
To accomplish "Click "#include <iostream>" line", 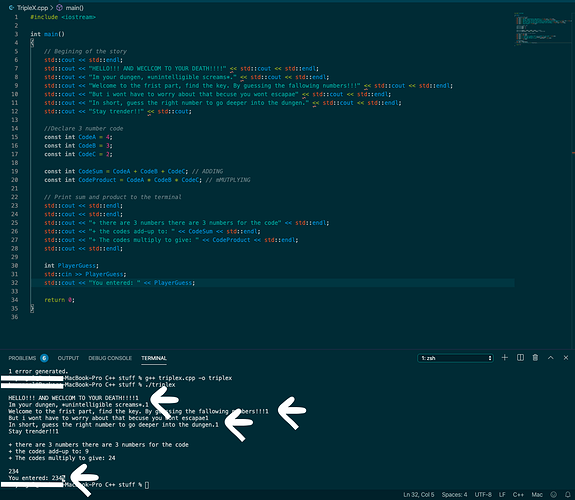I will [63, 17].
